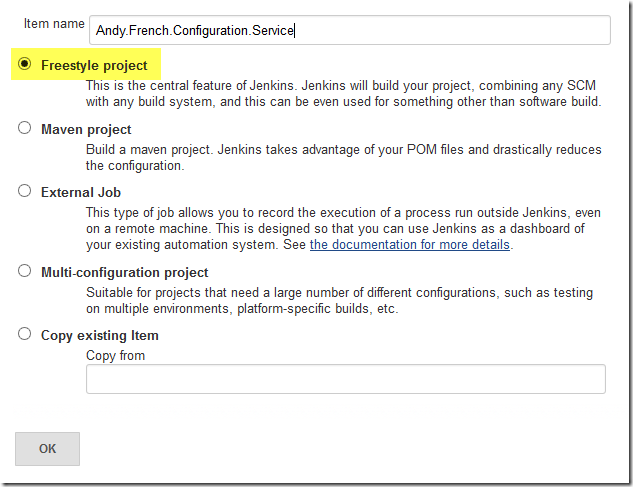The height and width of the screenshot is (487, 633).
Task: Focus the Copy from input box
Action: tap(346, 379)
